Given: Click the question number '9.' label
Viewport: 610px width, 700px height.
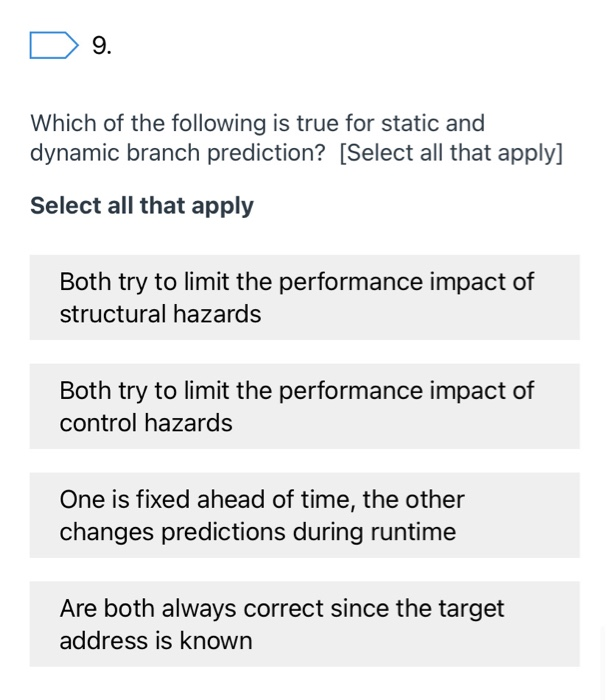Looking at the screenshot, I should 101,46.
